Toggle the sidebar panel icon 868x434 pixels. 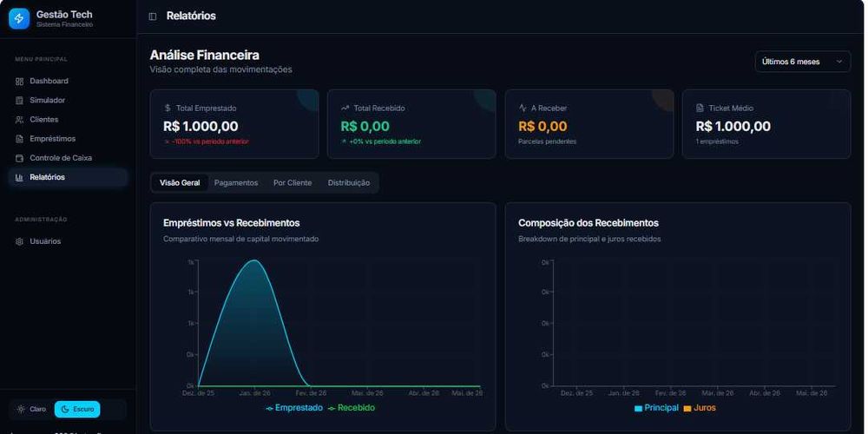coord(153,16)
